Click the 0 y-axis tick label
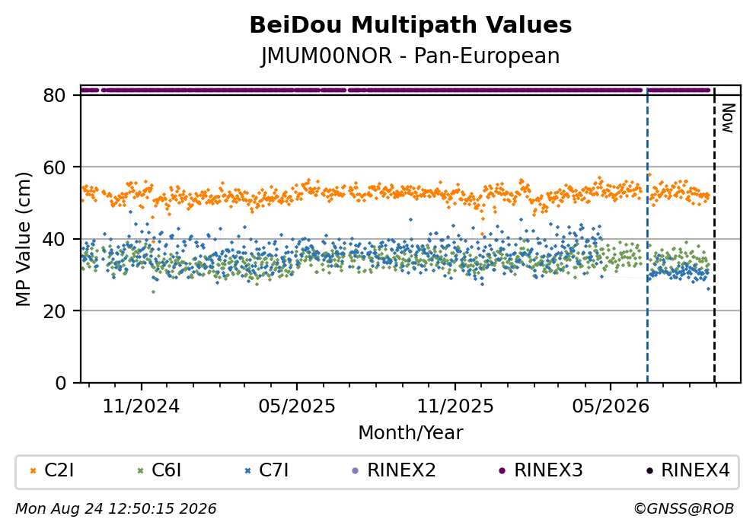 [60, 383]
